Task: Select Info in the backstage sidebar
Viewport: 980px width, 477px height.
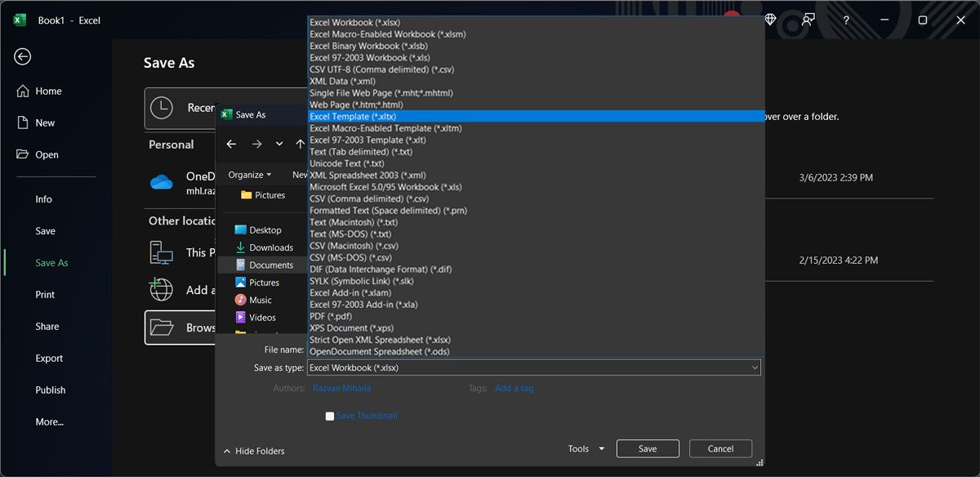Action: [44, 199]
